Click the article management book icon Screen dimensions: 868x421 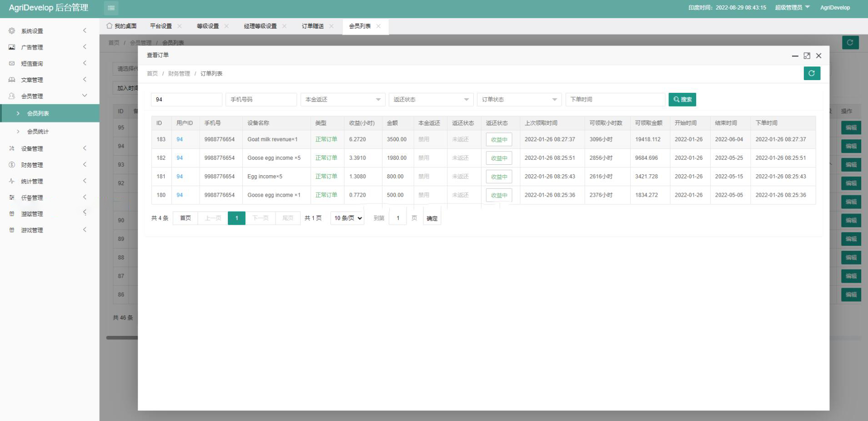(x=12, y=80)
